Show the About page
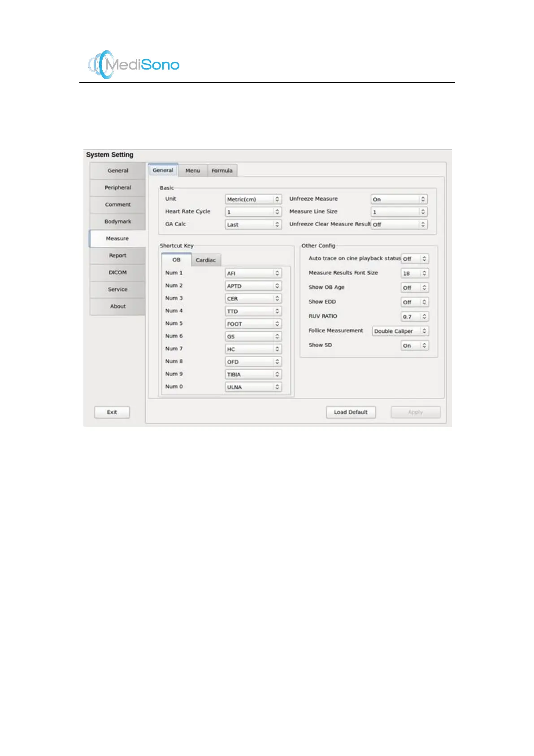The width and height of the screenshot is (534, 756). (x=117, y=306)
